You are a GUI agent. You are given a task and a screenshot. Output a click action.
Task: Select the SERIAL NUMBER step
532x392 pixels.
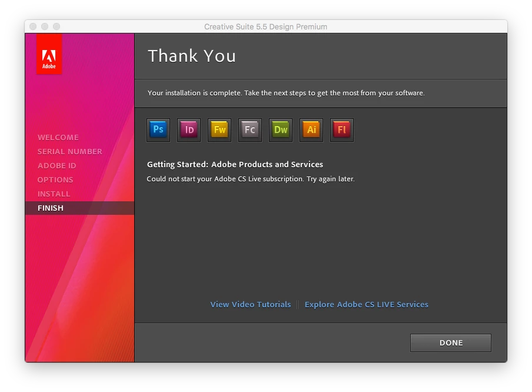70,151
